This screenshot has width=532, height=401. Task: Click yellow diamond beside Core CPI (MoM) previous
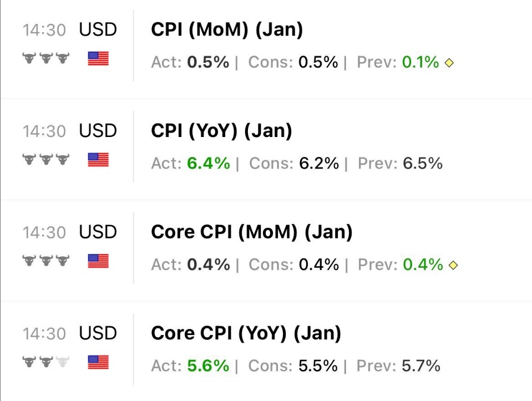click(453, 265)
